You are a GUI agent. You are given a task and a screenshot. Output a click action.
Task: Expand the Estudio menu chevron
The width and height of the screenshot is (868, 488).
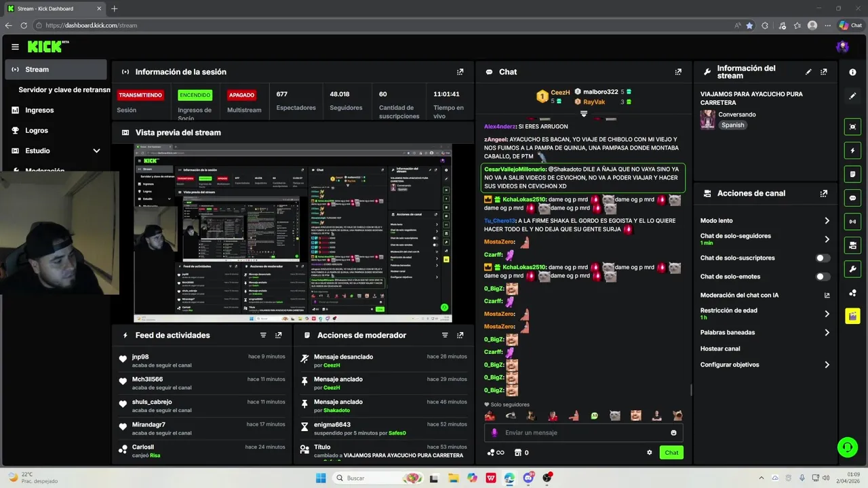96,150
